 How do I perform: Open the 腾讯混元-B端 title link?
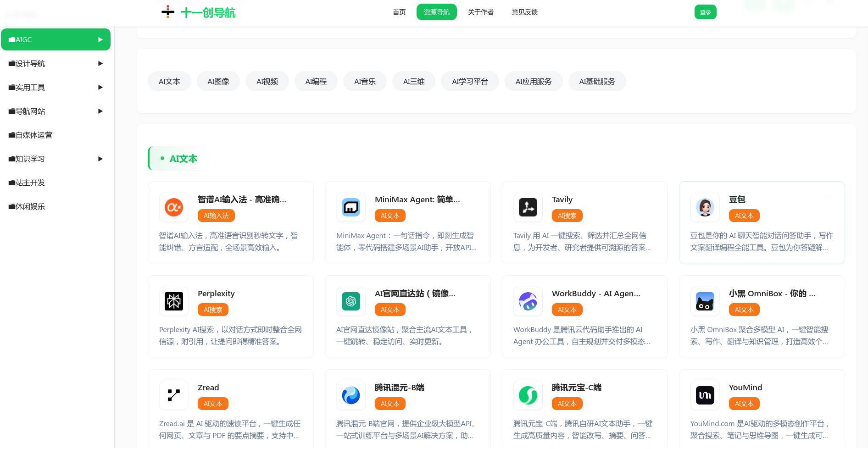(399, 388)
